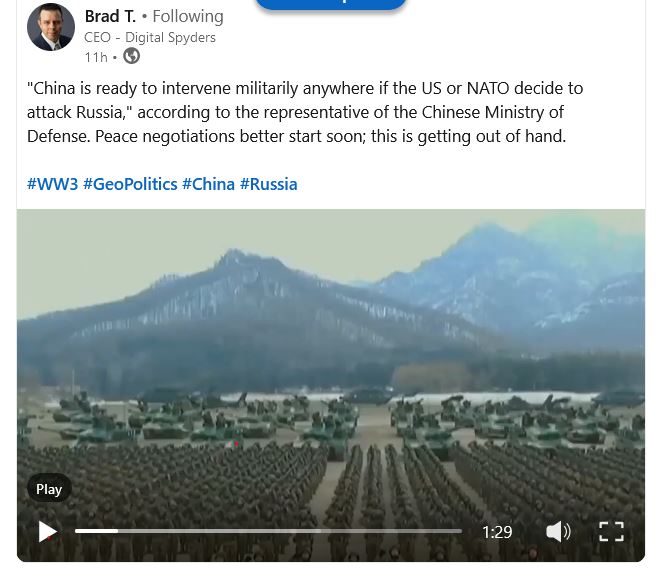Open the #GeoPolitics hashtag
The width and height of the screenshot is (658, 578).
tap(130, 184)
